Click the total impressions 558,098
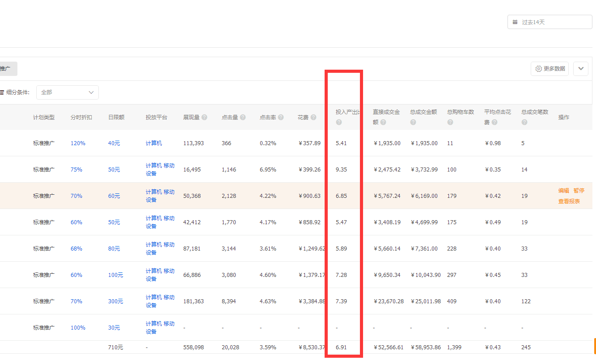 (194, 347)
